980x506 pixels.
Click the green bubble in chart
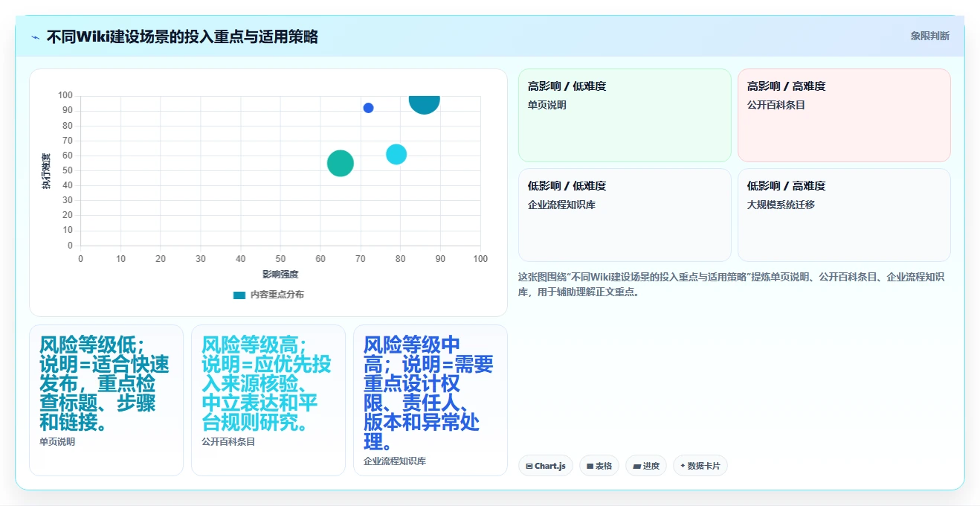pos(340,163)
